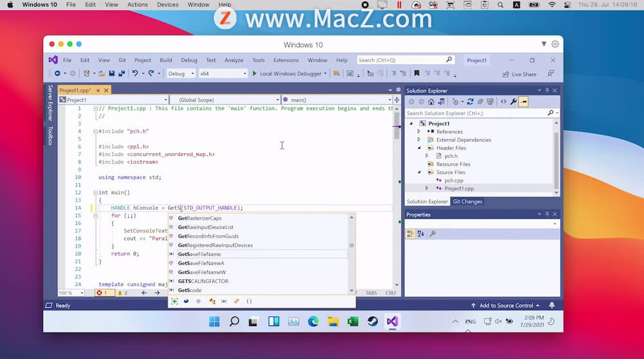The image size is (644, 359).
Task: Click the Feedback icon beside Live Share
Action: tap(551, 73)
